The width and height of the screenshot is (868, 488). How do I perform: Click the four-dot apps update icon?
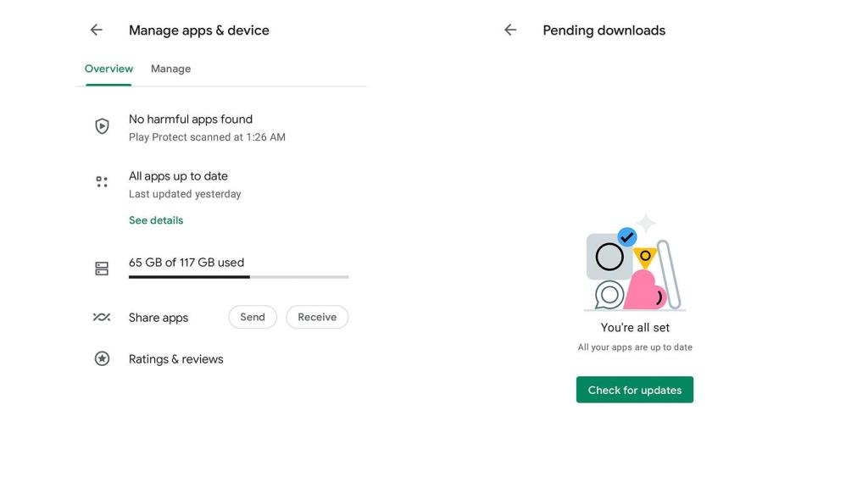[102, 182]
